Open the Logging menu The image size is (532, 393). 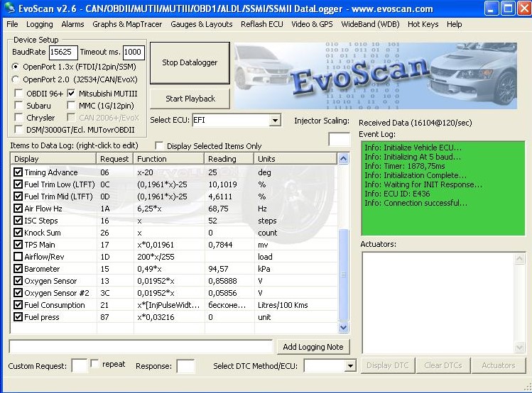pos(40,24)
